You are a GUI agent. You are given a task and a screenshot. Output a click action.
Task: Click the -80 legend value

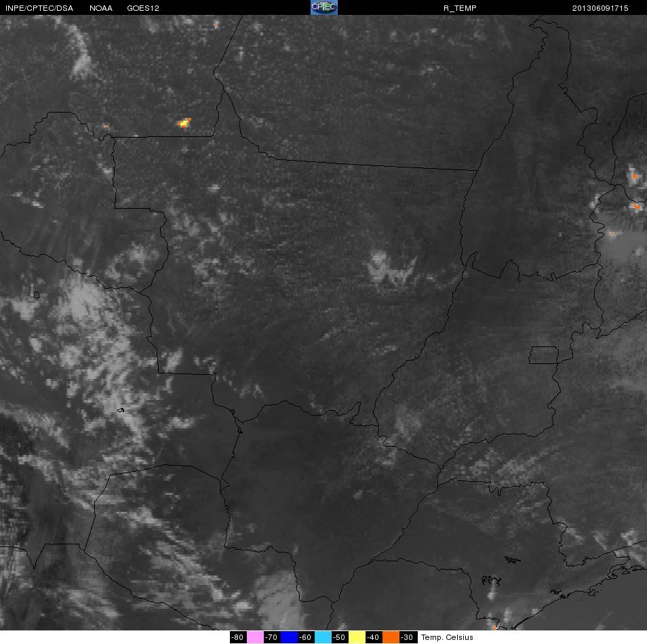coord(238,637)
